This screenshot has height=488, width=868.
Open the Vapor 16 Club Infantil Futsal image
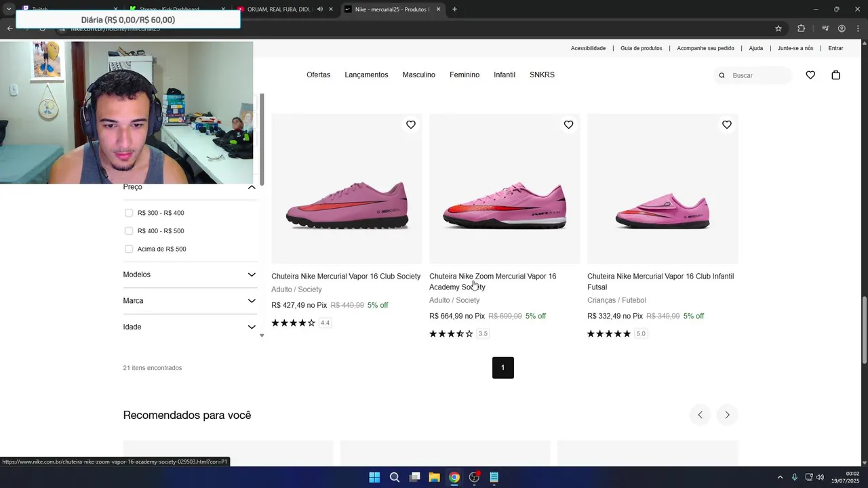(x=663, y=188)
